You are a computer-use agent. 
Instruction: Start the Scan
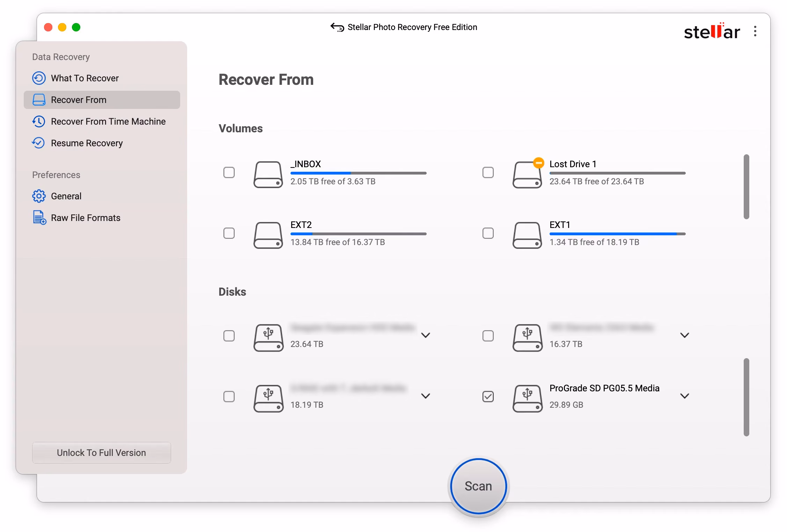click(478, 486)
